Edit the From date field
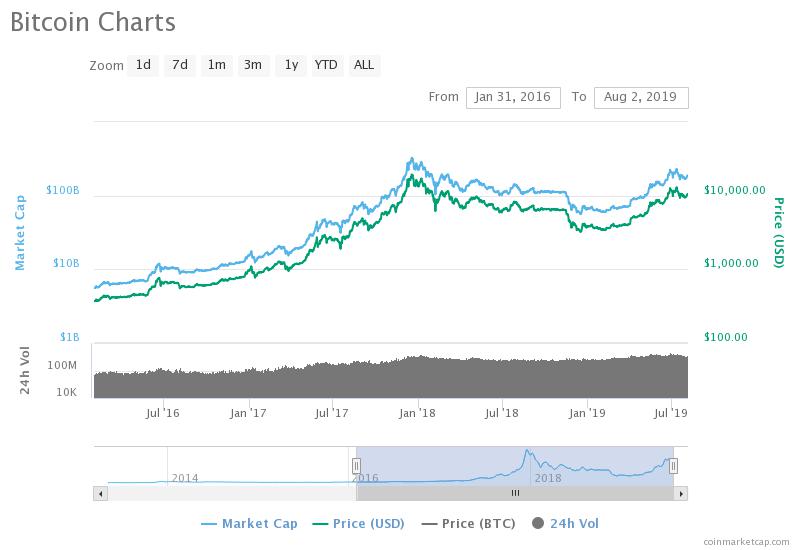This screenshot has height=550, width=800. pyautogui.click(x=513, y=97)
